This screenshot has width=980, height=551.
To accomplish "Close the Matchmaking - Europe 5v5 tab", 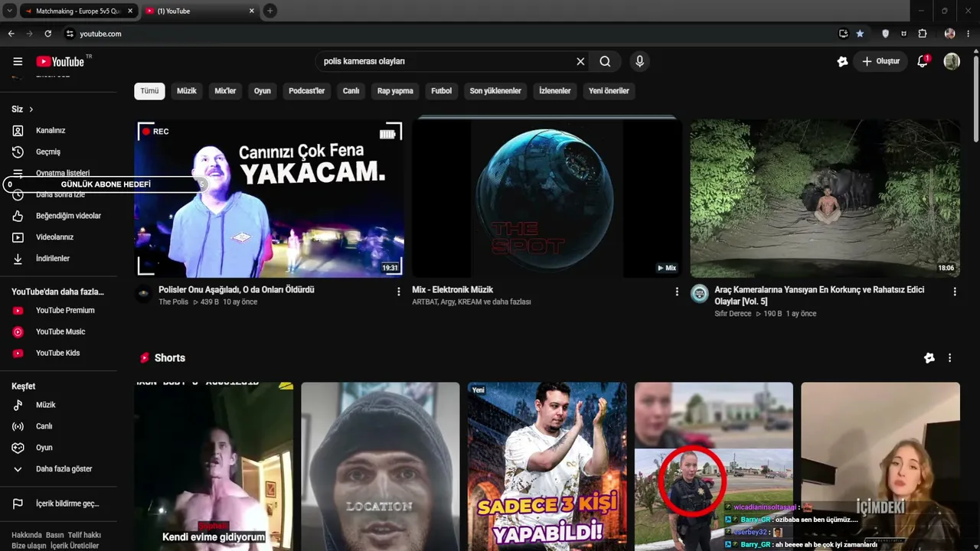I will [x=130, y=11].
